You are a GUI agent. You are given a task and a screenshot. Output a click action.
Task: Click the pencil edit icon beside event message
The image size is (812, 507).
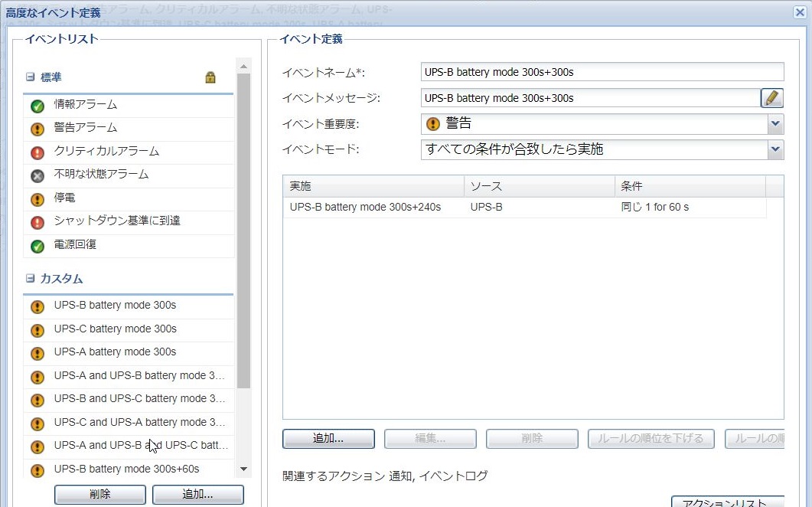coord(772,98)
